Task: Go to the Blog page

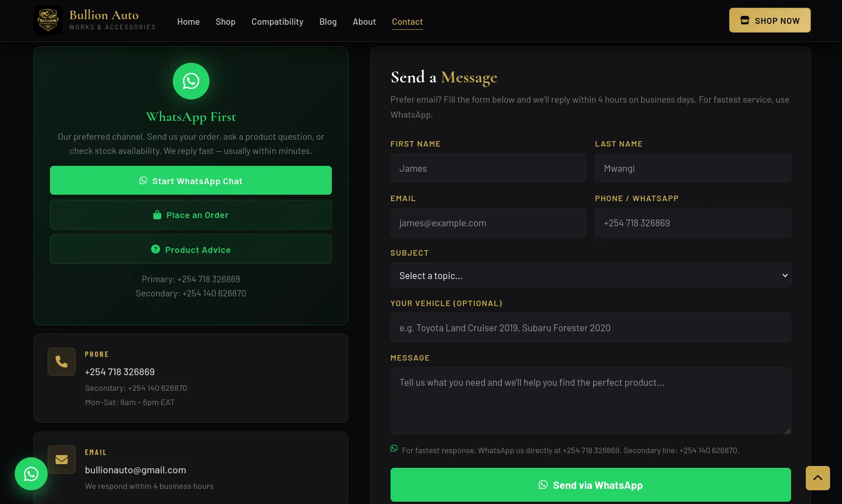Action: (328, 22)
